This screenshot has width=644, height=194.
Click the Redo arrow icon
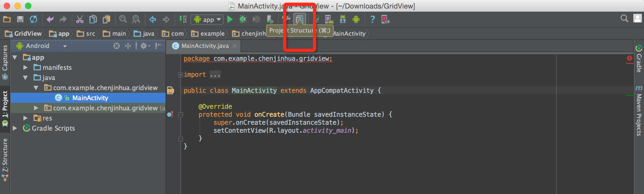(x=63, y=19)
